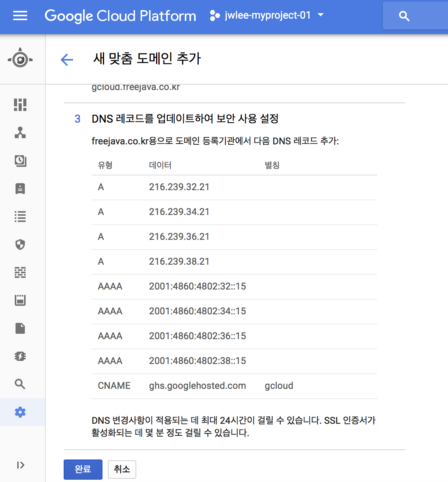This screenshot has width=448, height=482.
Task: Click the 유형 column header
Action: tap(105, 165)
